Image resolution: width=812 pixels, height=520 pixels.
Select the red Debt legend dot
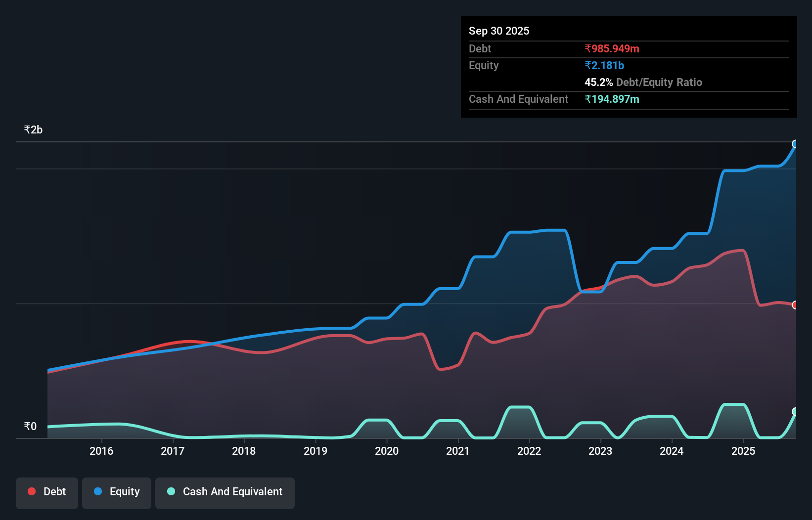31,491
